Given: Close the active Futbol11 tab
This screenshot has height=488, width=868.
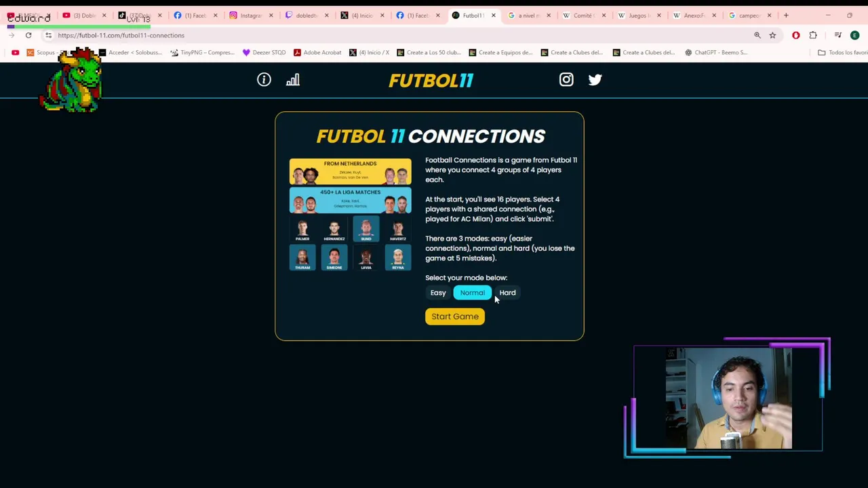Looking at the screenshot, I should 493,15.
